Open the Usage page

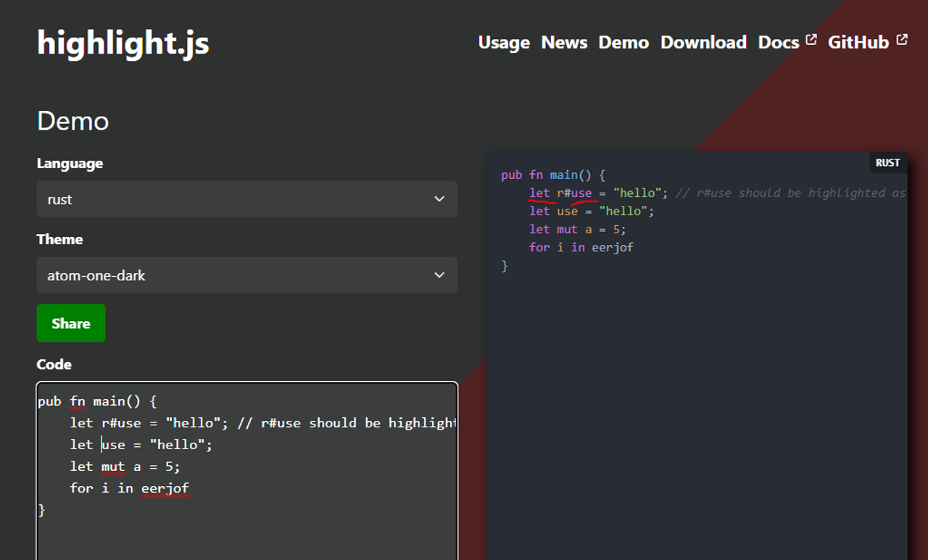pyautogui.click(x=504, y=43)
